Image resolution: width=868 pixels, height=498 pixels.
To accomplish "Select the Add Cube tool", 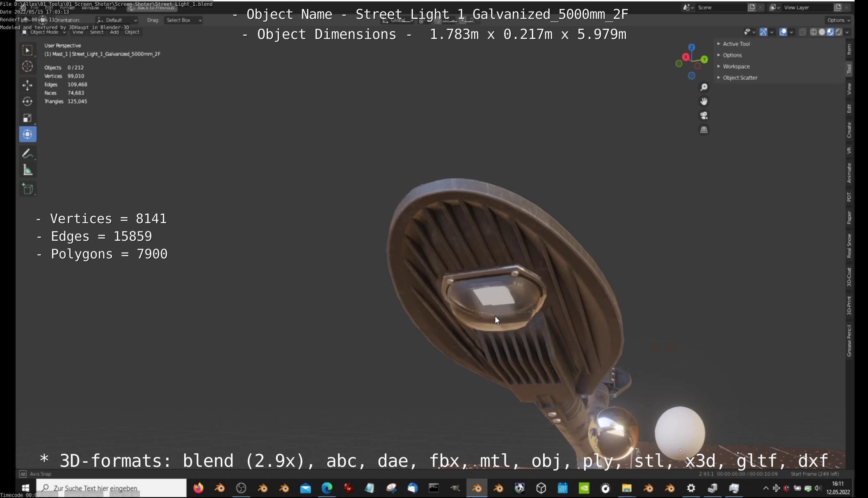I will click(x=27, y=189).
